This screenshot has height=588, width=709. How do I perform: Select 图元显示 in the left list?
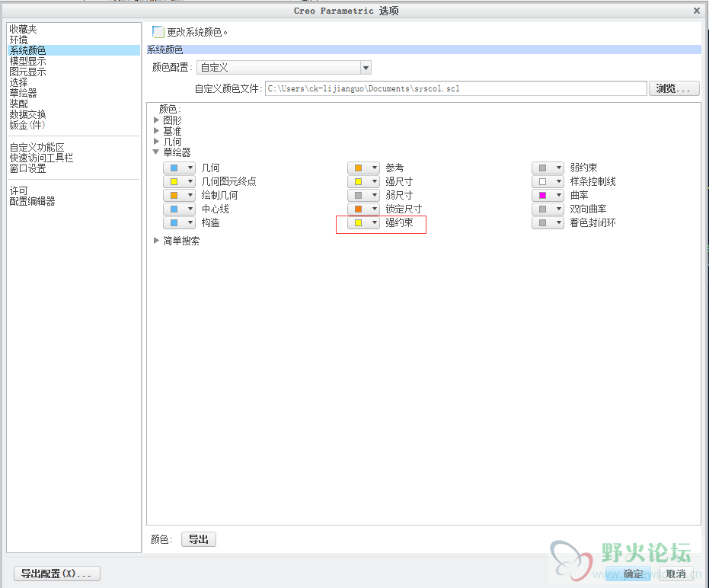point(28,72)
